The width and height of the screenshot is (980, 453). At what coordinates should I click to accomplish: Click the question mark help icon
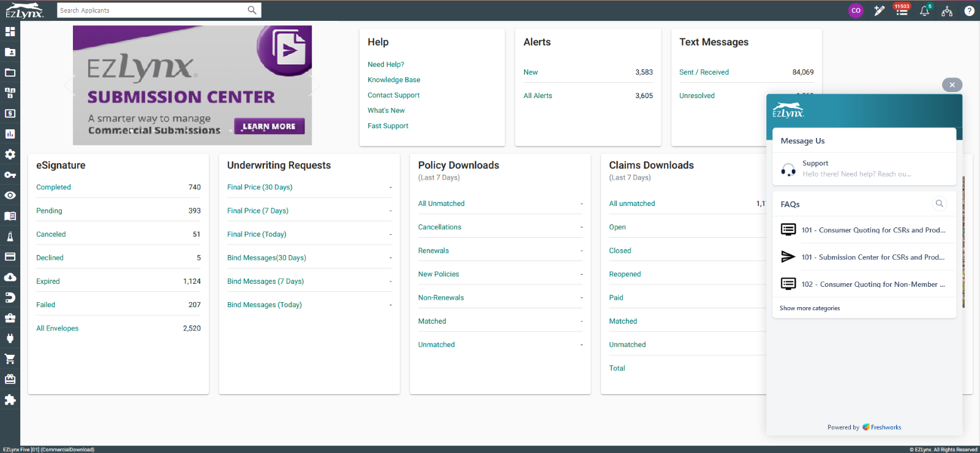click(x=969, y=10)
